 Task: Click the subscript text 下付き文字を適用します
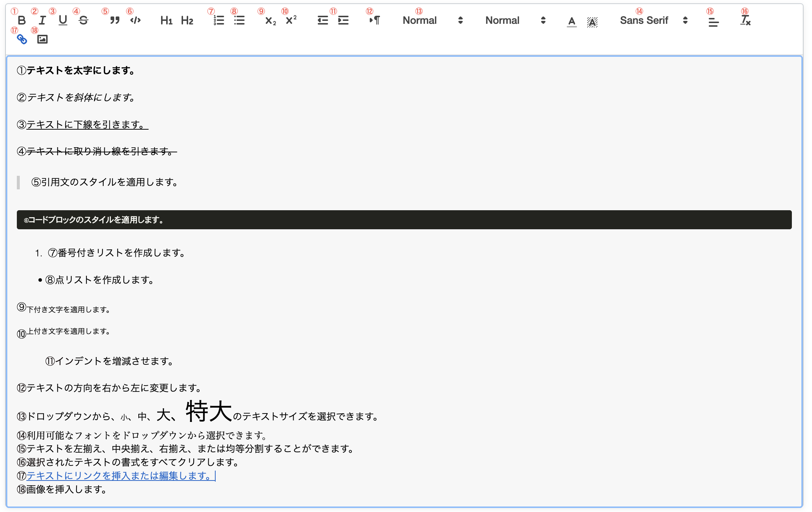(x=68, y=309)
